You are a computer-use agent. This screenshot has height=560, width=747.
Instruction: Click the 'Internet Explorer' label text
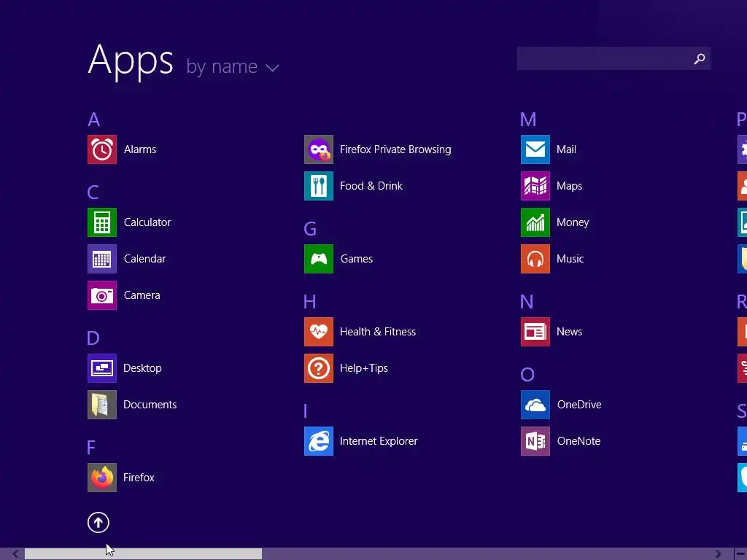point(379,441)
